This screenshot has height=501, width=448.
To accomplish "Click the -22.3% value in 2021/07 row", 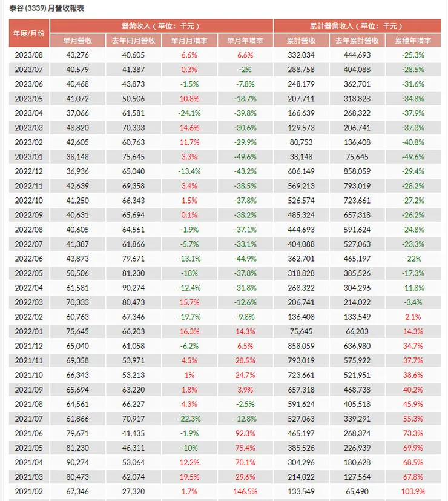I will click(x=189, y=418).
